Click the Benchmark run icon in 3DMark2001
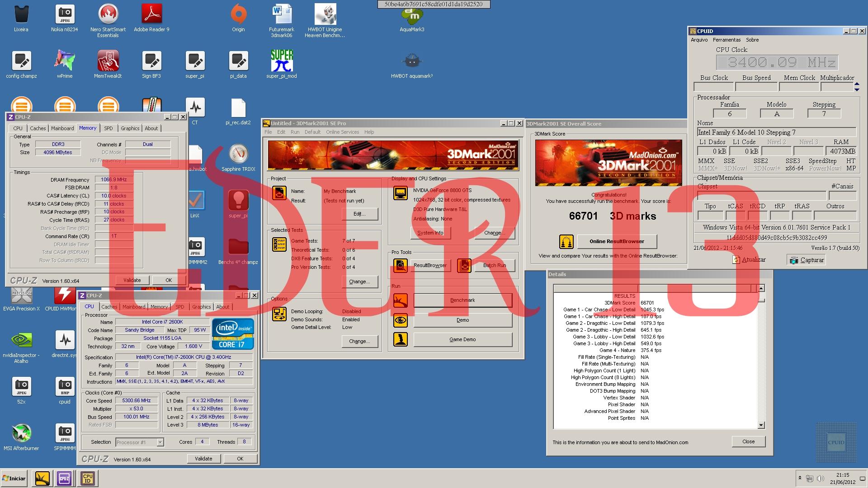The image size is (868, 488). pyautogui.click(x=400, y=300)
